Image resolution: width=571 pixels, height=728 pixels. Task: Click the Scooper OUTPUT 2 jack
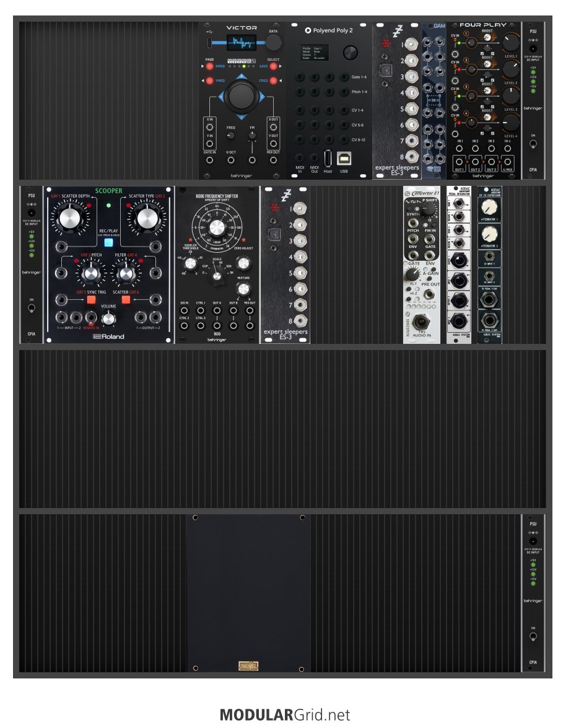[155, 318]
